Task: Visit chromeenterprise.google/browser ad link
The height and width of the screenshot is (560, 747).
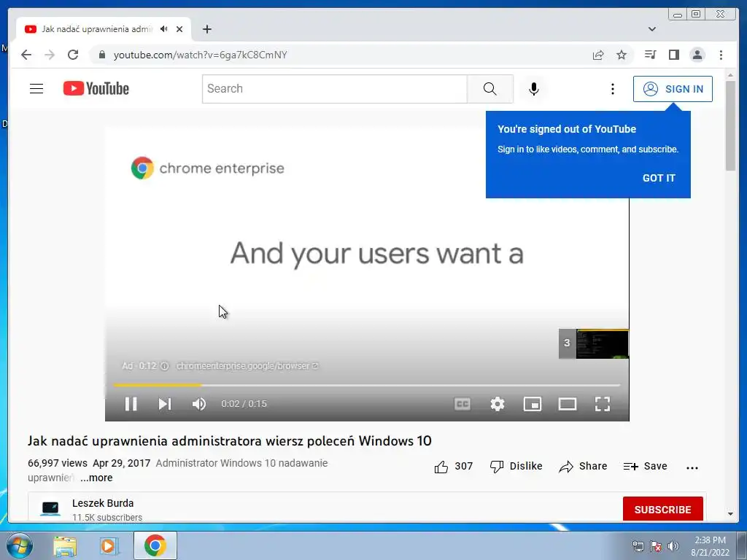Action: [x=247, y=366]
